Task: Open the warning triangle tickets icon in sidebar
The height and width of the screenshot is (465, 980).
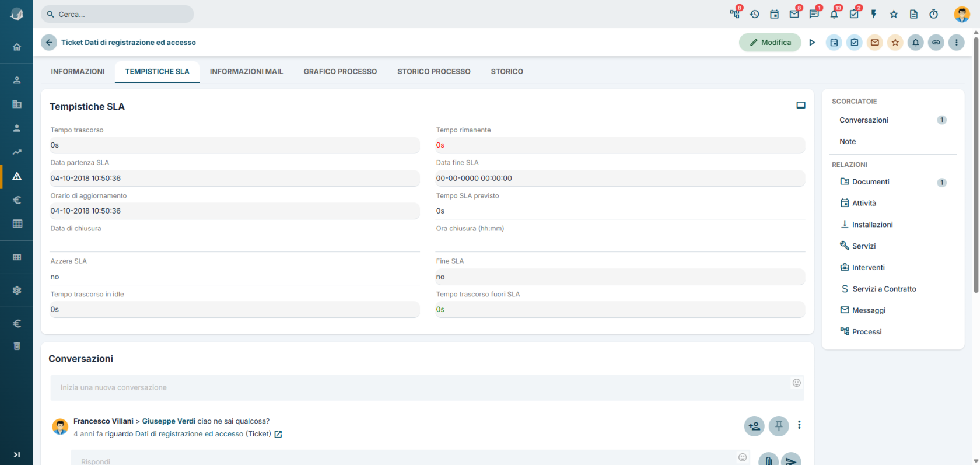Action: 17,176
